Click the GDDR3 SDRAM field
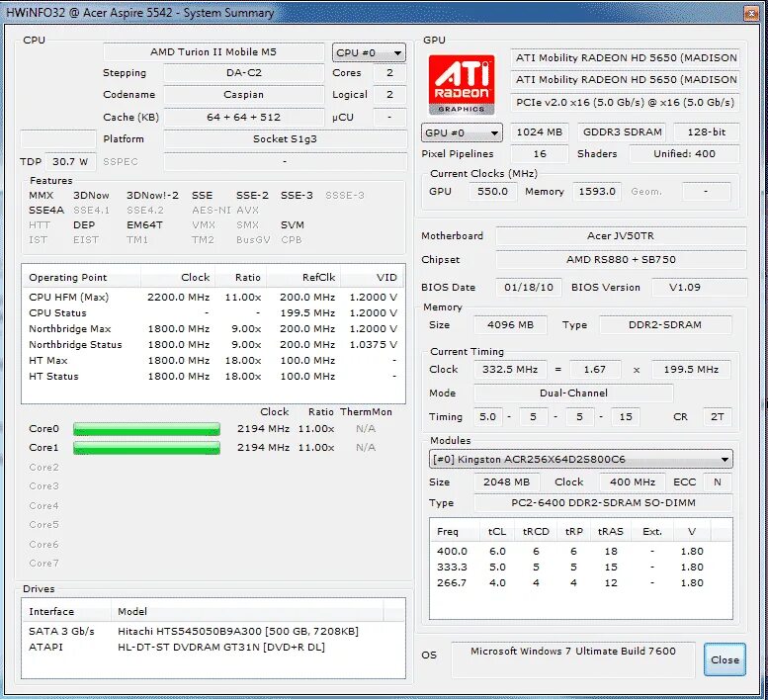Image resolution: width=768 pixels, height=700 pixels. click(622, 132)
